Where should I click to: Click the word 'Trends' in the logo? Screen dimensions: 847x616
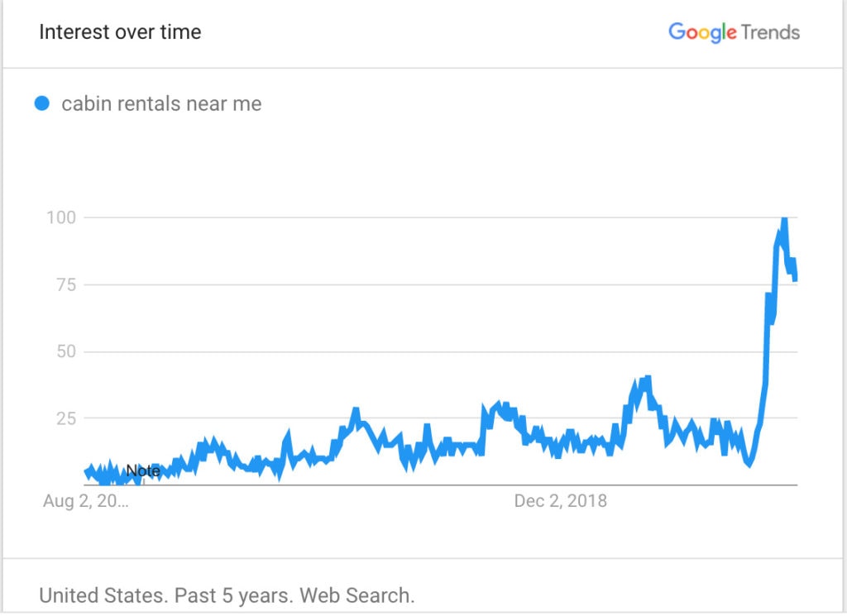click(770, 32)
